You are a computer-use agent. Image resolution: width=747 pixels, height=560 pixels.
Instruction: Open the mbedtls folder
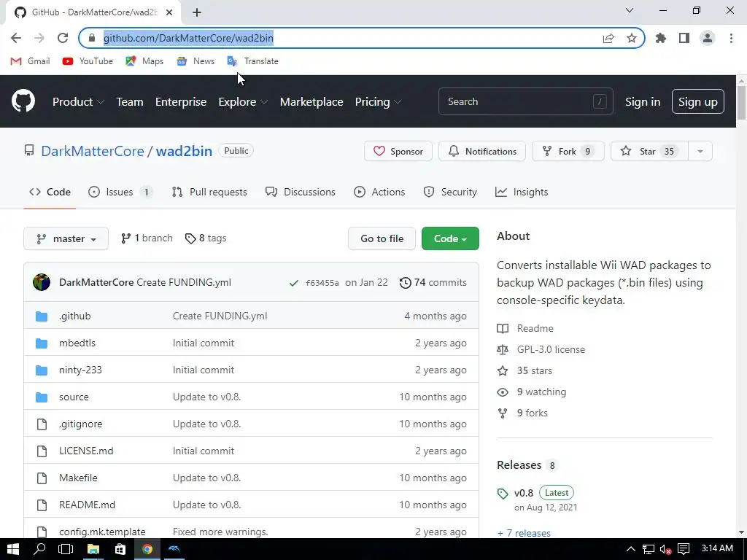77,343
